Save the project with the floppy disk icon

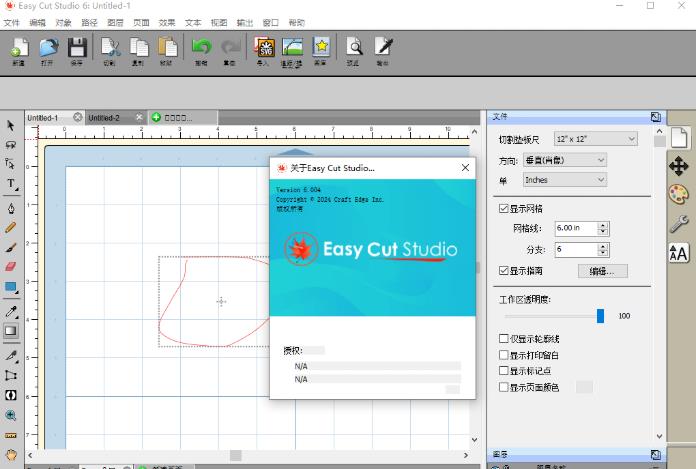point(76,51)
